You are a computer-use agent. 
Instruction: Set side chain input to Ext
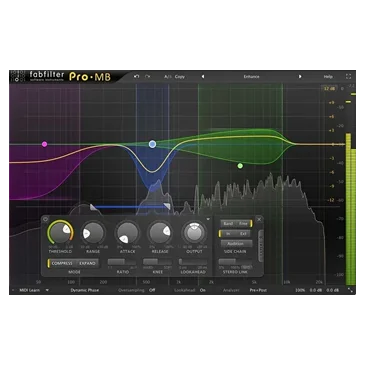243,234
